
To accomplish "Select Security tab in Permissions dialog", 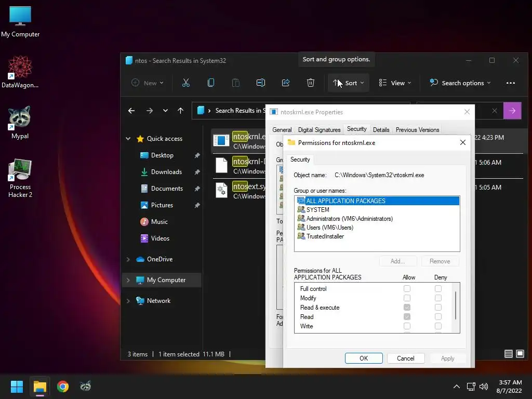I will tap(300, 159).
